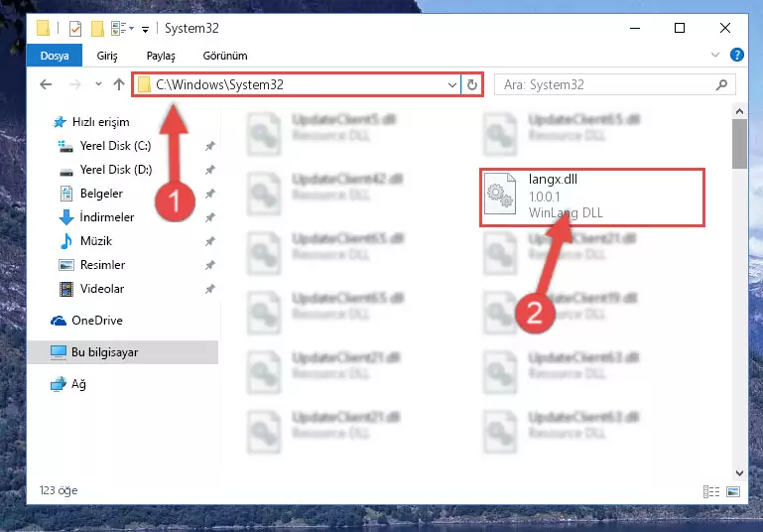Viewport: 763px width, 532px height.
Task: Switch to large icons view in status bar
Action: 733,491
